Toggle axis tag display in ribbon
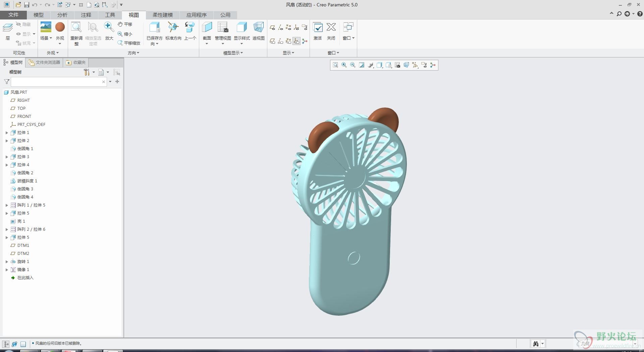This screenshot has width=644, height=352. click(x=280, y=41)
